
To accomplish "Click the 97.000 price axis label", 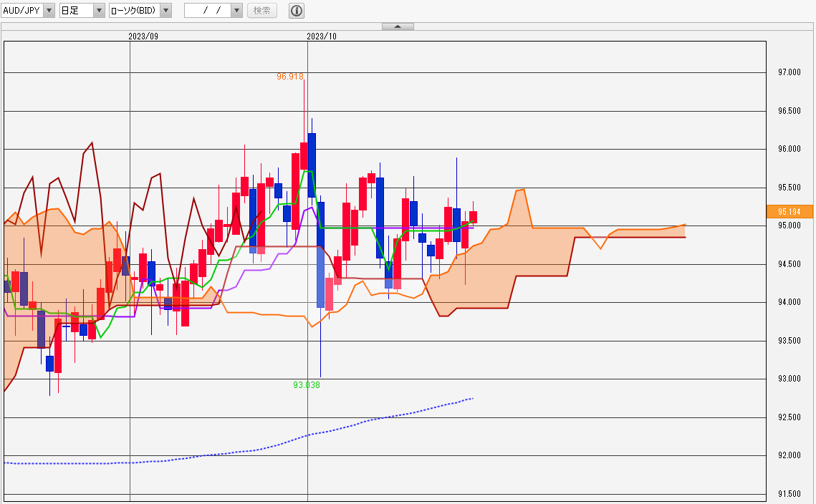I will pyautogui.click(x=789, y=72).
